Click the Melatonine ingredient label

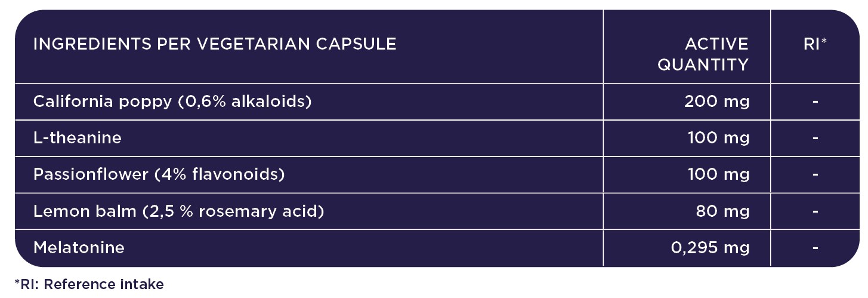[79, 248]
